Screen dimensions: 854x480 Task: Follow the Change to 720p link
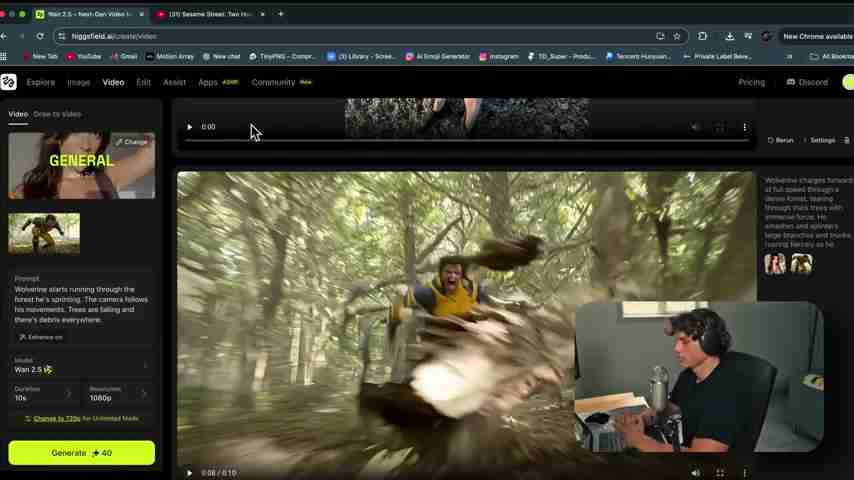click(57, 418)
